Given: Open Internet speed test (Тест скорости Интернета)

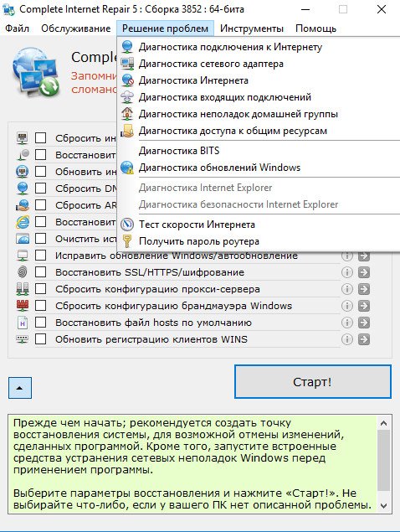Looking at the screenshot, I should [197, 225].
